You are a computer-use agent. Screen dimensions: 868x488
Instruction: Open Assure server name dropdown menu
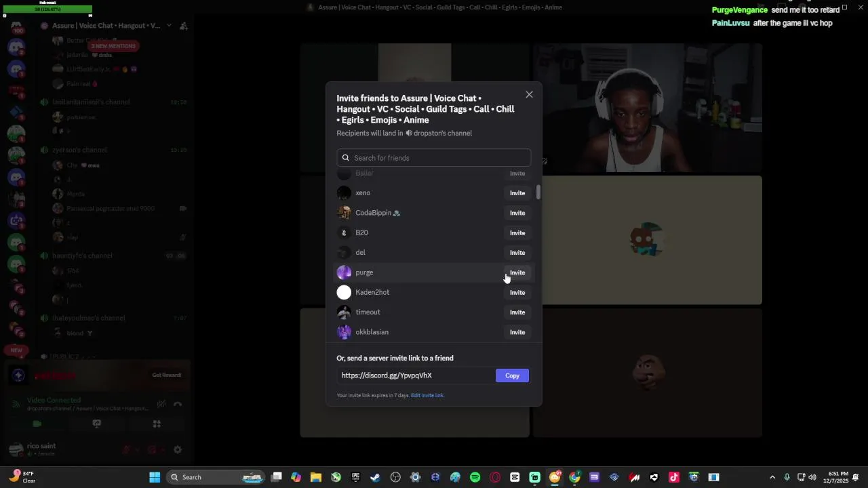(x=106, y=26)
